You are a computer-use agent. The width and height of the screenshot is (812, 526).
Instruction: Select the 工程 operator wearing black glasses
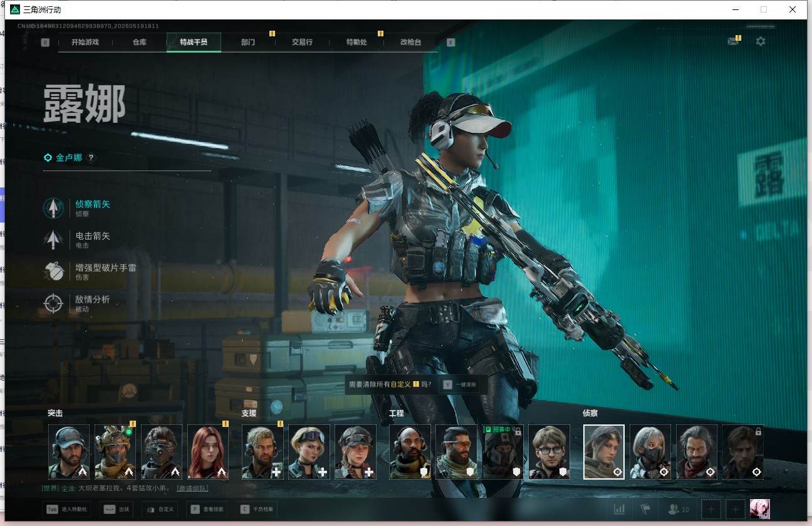[549, 452]
